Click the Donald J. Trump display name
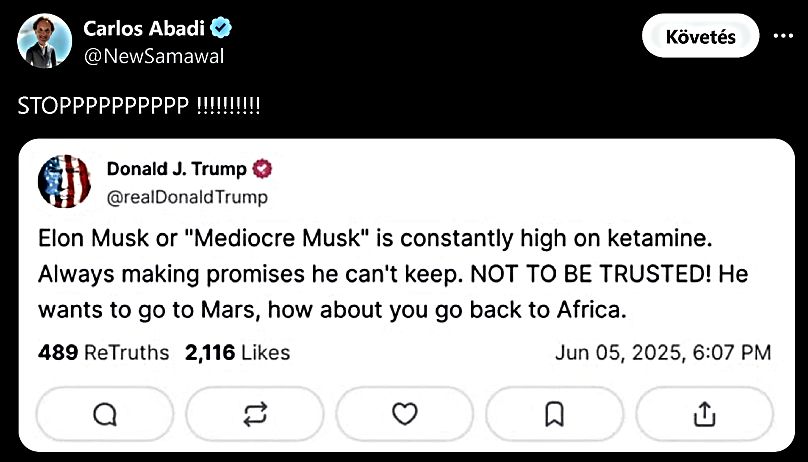The height and width of the screenshot is (462, 808). (178, 169)
